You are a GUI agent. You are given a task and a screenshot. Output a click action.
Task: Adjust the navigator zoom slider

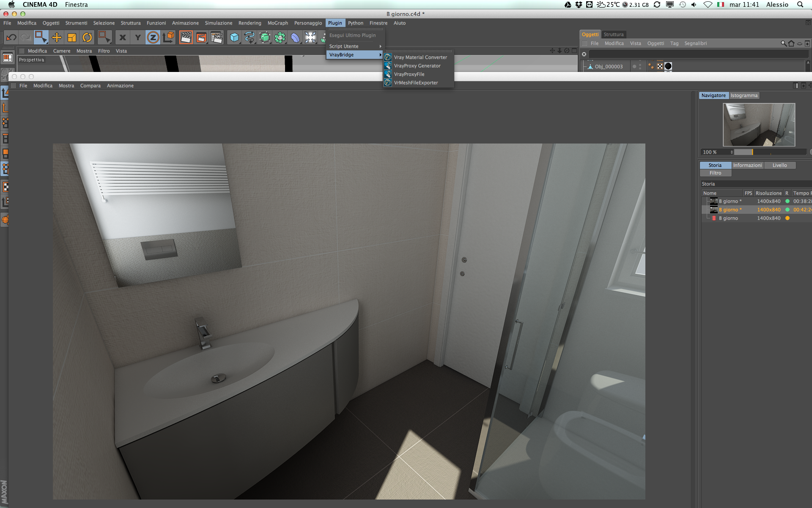tap(752, 152)
